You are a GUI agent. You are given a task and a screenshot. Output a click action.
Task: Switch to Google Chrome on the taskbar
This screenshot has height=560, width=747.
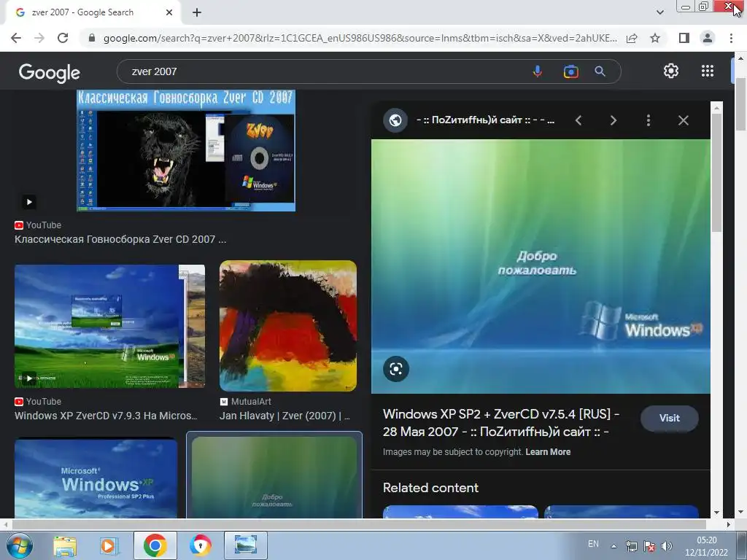[x=155, y=545]
